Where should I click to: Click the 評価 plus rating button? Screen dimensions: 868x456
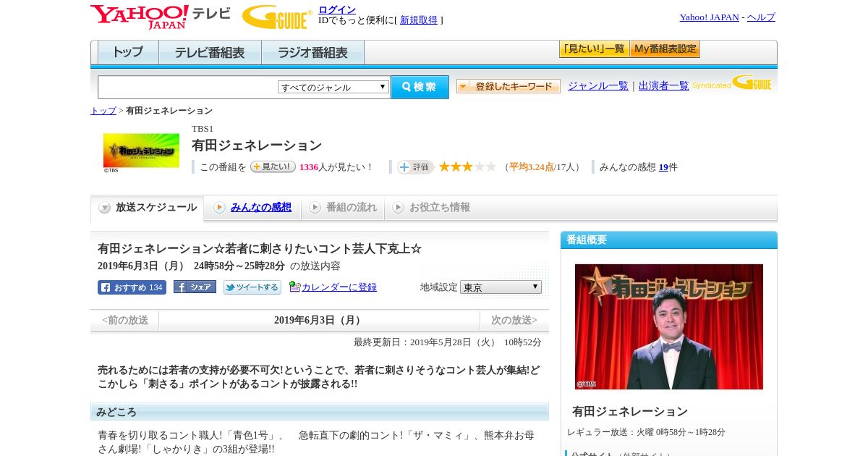pyautogui.click(x=415, y=167)
